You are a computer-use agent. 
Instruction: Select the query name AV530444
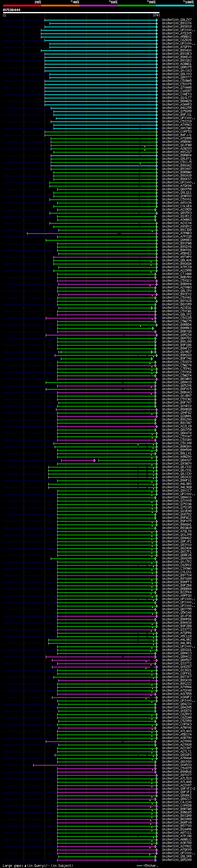click(11, 10)
